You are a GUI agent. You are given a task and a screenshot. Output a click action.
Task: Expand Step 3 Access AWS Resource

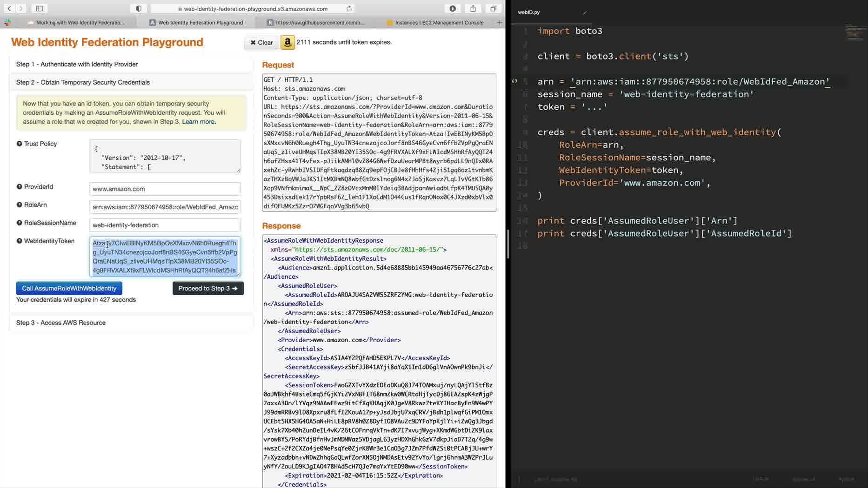click(61, 323)
